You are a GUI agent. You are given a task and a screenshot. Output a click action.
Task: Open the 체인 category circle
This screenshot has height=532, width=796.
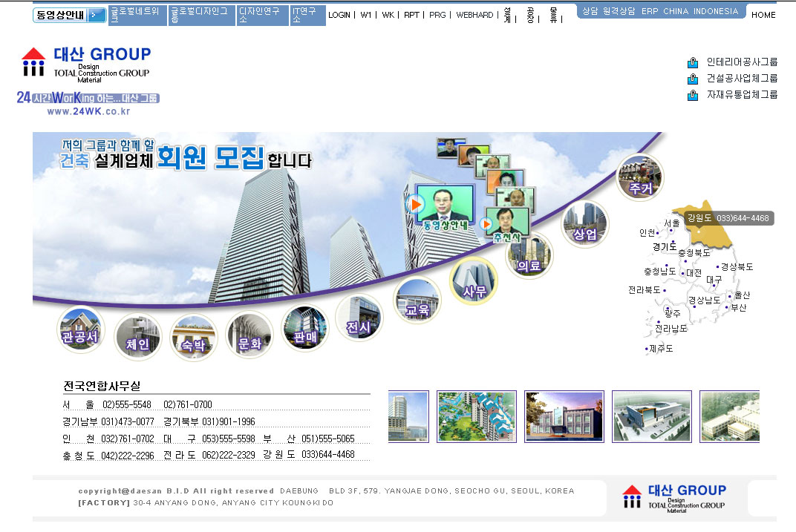tap(137, 337)
